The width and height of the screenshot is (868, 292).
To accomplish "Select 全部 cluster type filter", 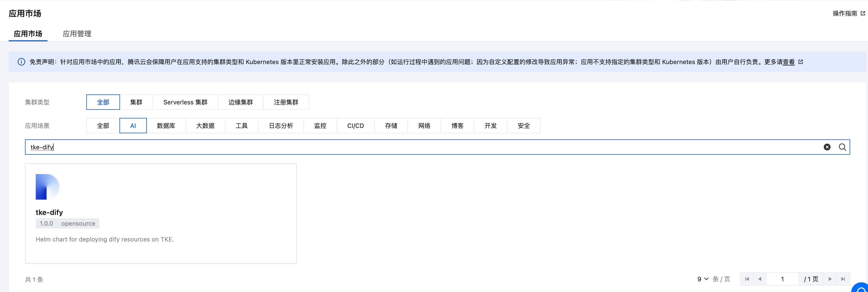I will click(x=103, y=102).
